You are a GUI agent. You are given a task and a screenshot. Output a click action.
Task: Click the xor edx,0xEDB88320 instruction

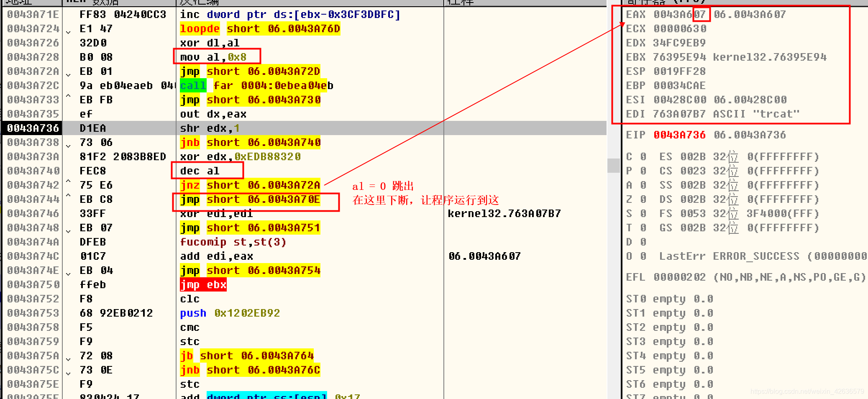(240, 157)
